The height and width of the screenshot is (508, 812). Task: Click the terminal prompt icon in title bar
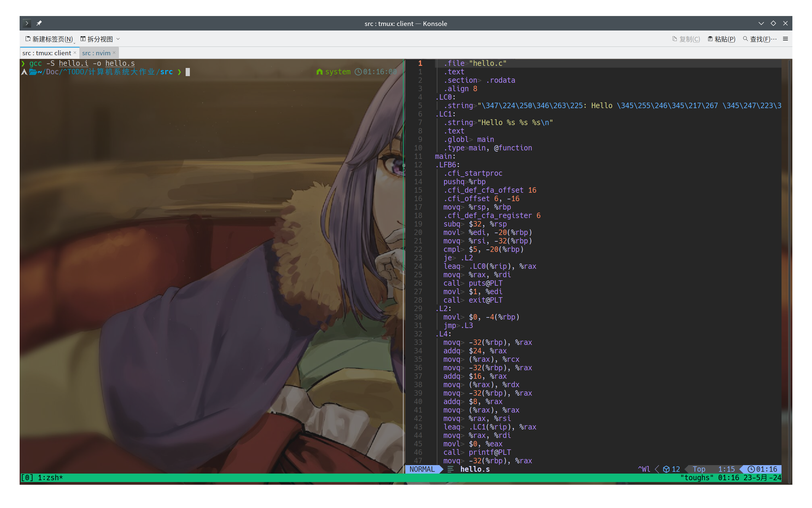27,23
